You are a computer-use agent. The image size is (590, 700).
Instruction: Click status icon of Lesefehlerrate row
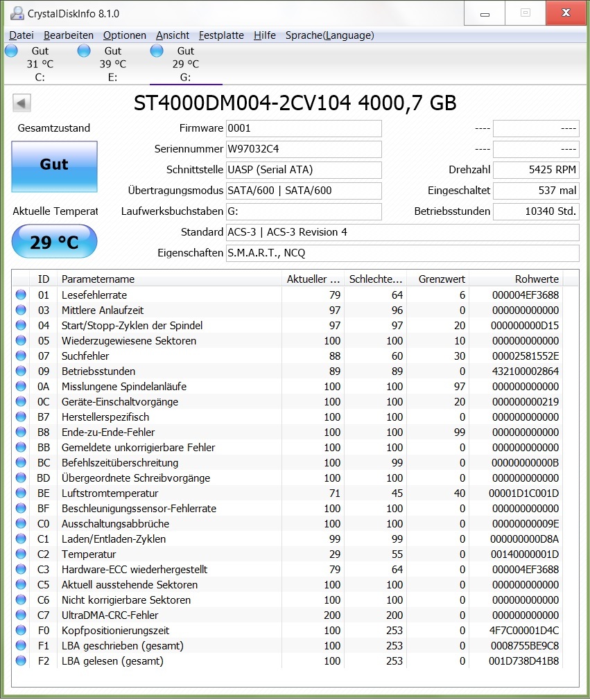pos(21,295)
